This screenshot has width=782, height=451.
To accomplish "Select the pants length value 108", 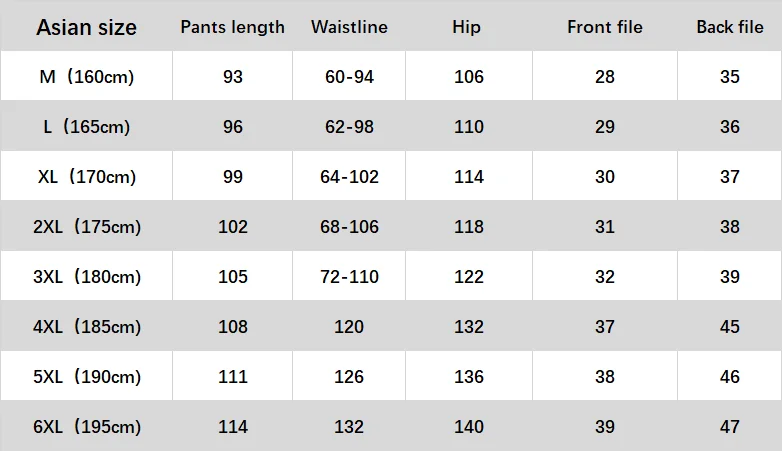I will pyautogui.click(x=233, y=327).
